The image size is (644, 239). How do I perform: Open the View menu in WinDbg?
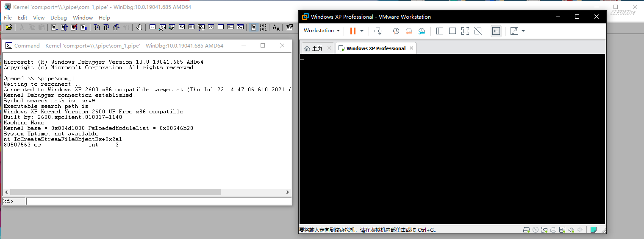[39, 18]
